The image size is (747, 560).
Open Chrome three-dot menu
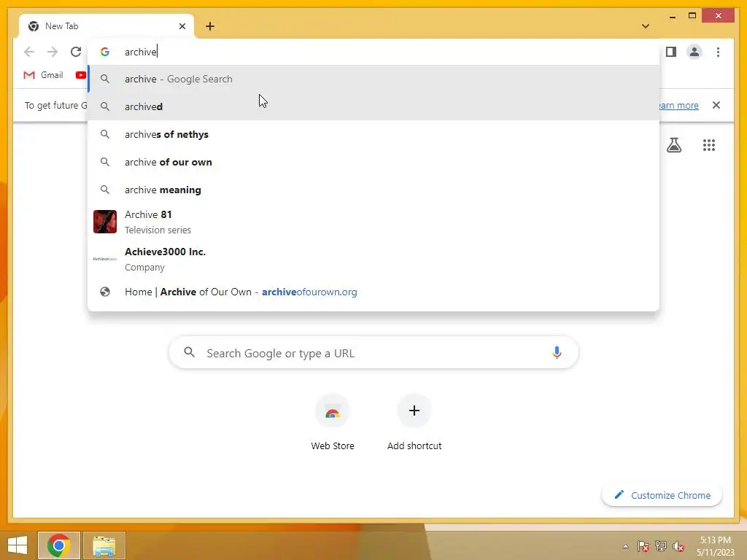(x=718, y=52)
